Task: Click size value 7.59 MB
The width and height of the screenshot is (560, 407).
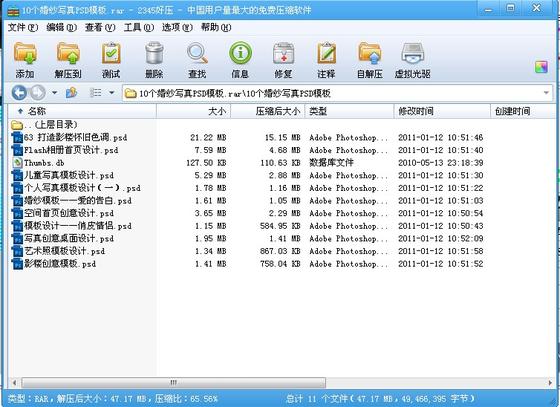Action: coord(210,150)
